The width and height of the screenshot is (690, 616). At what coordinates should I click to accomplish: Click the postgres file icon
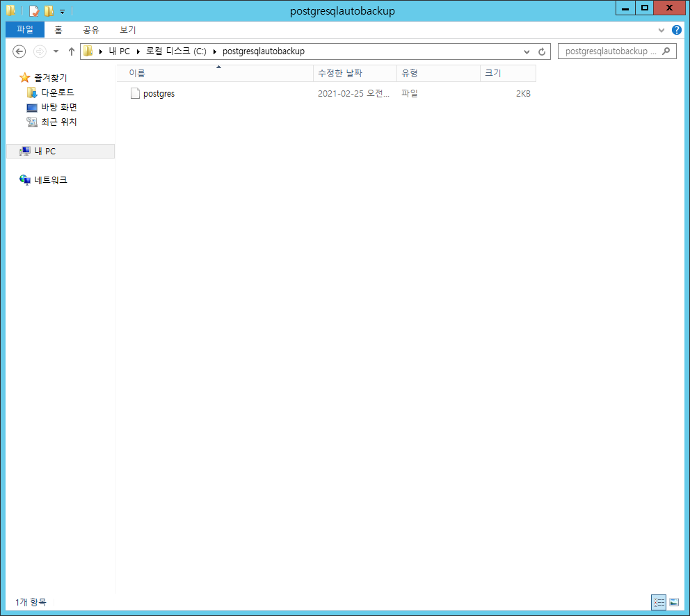tap(135, 93)
